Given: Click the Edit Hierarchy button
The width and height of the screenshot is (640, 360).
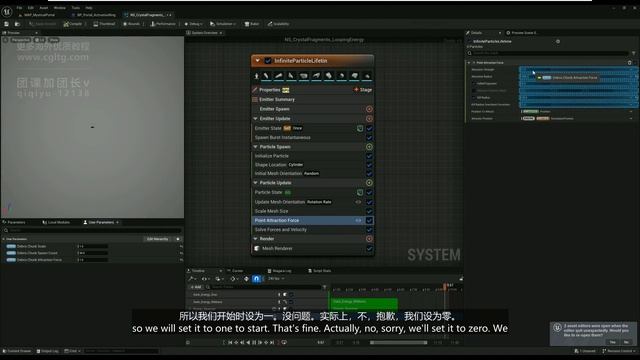Looking at the screenshot, I should (158, 239).
